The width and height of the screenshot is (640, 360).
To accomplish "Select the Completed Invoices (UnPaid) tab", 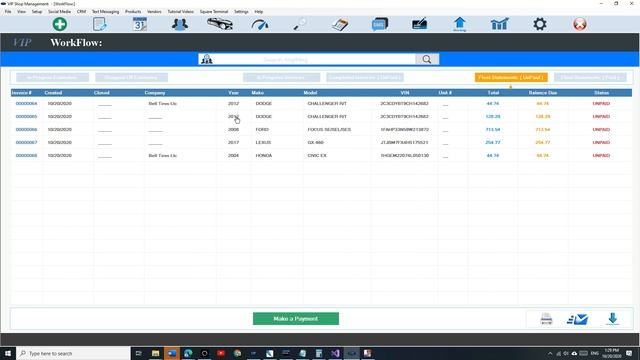I will (x=365, y=77).
